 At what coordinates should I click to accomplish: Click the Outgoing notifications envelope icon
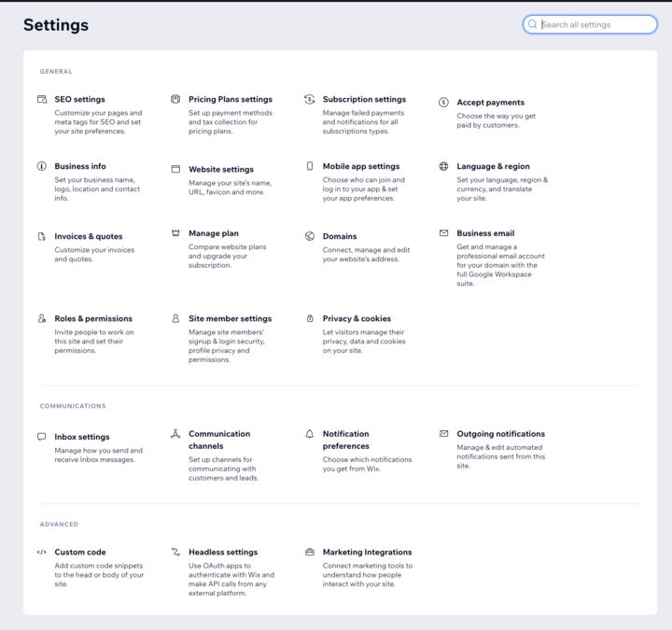[x=443, y=433]
